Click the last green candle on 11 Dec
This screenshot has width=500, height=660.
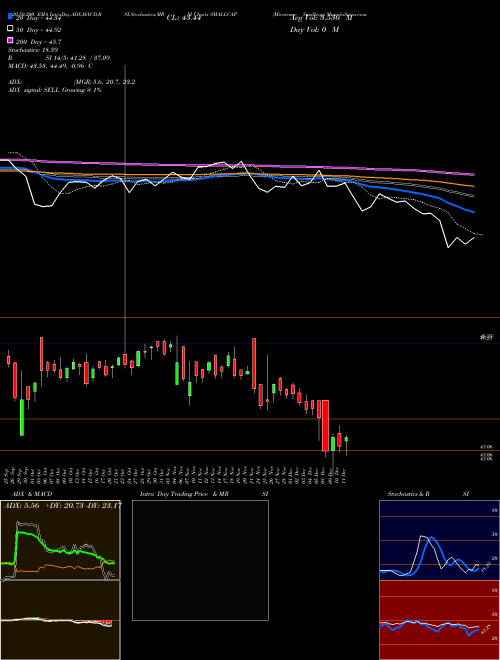tap(346, 439)
